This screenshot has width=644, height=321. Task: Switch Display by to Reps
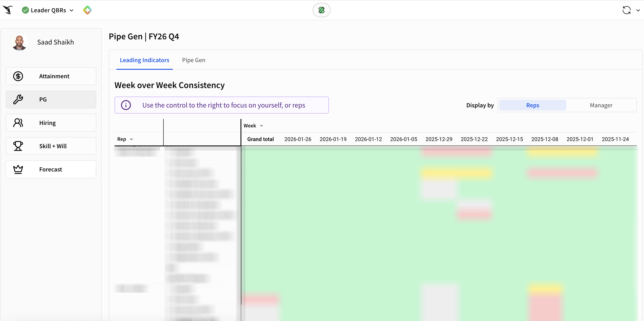tap(533, 105)
